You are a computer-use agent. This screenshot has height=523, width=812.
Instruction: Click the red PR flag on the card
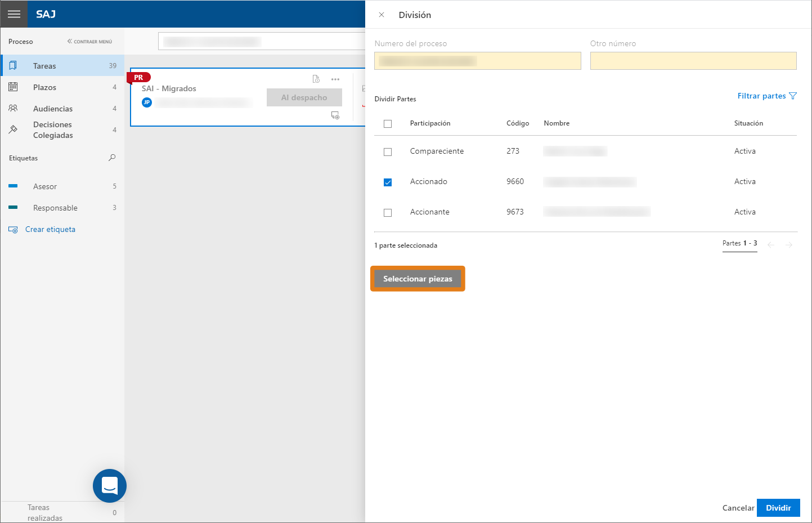(138, 78)
